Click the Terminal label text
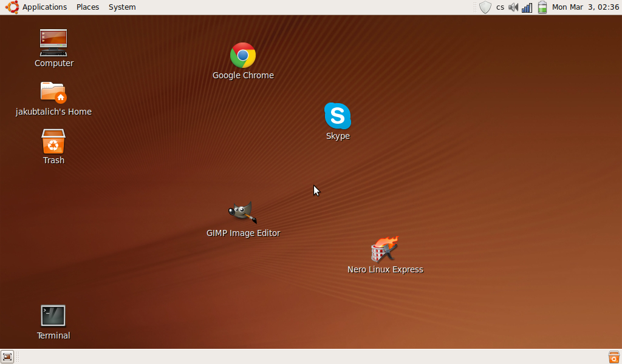Image resolution: width=622 pixels, height=364 pixels. pyautogui.click(x=53, y=335)
